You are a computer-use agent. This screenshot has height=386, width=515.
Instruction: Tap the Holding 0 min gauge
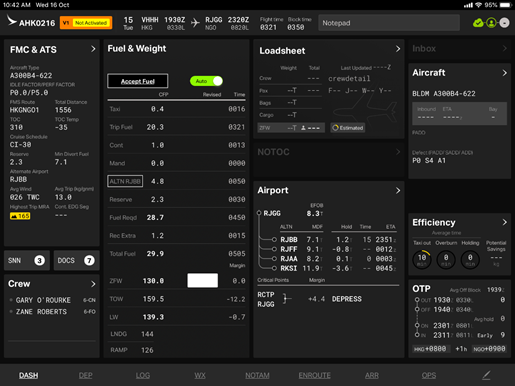point(470,259)
